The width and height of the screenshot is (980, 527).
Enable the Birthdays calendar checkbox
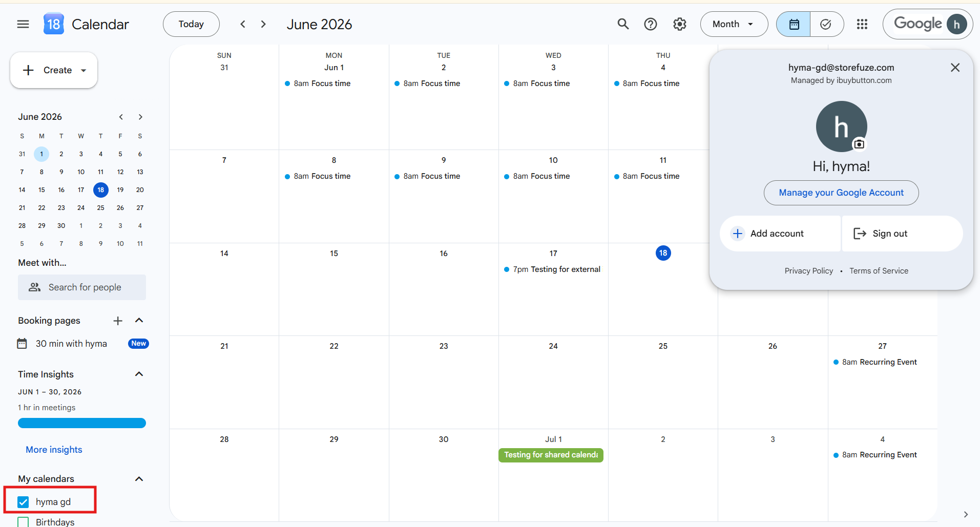pos(23,522)
